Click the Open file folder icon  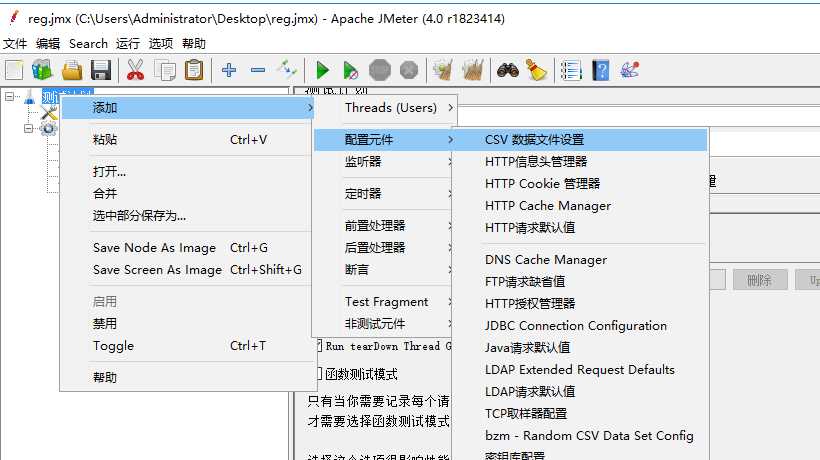click(x=72, y=70)
